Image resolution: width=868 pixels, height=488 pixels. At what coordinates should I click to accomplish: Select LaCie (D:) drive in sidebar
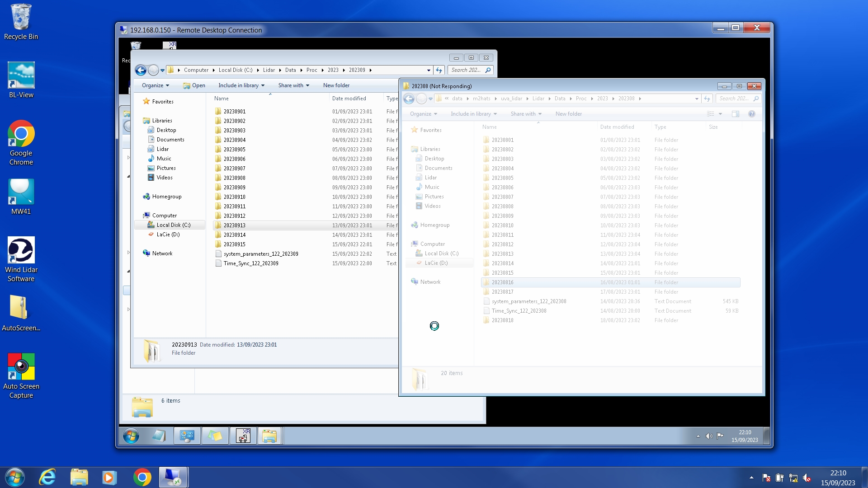pos(168,235)
